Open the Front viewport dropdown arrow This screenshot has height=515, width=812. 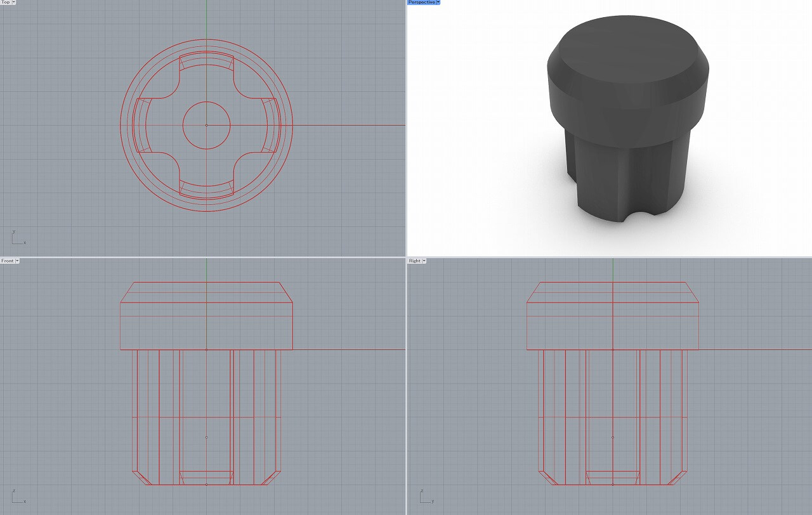[x=17, y=261]
